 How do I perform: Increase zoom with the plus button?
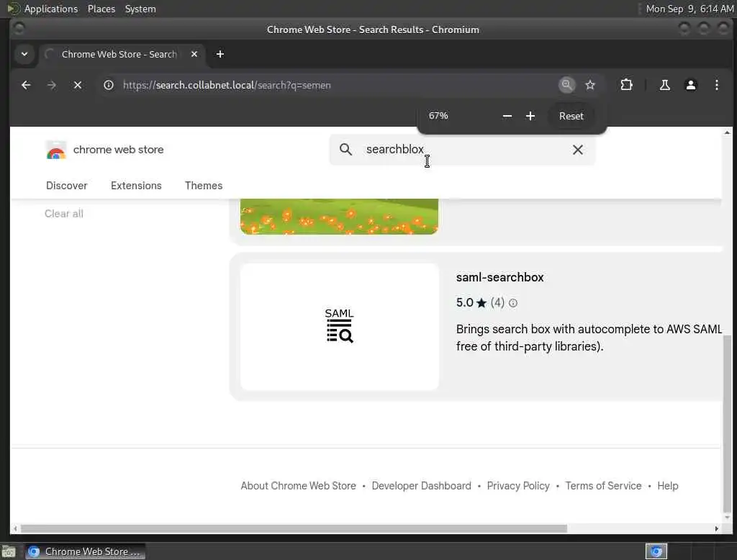pos(530,116)
